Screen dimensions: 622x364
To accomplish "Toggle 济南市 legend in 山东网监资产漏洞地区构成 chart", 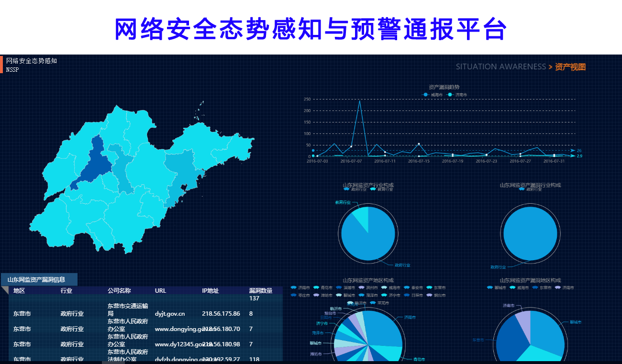I will click(x=564, y=288).
